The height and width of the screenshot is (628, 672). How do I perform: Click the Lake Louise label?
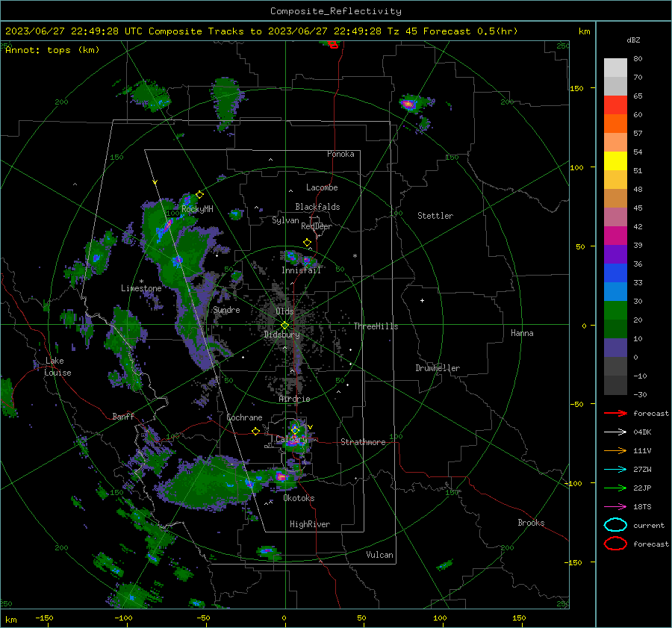tap(57, 367)
